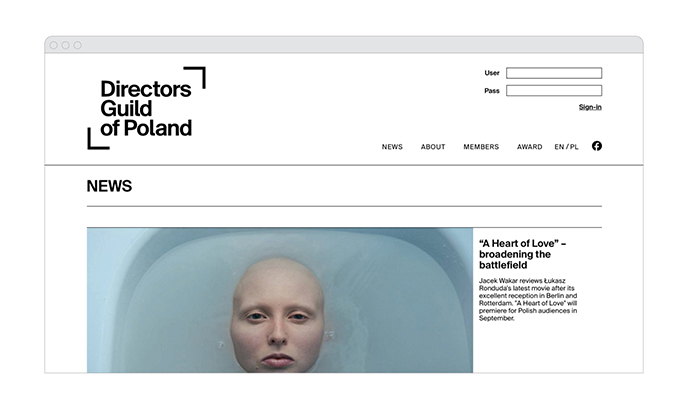The image size is (688, 409).
Task: Click the third browser window circle button
Action: (77, 45)
